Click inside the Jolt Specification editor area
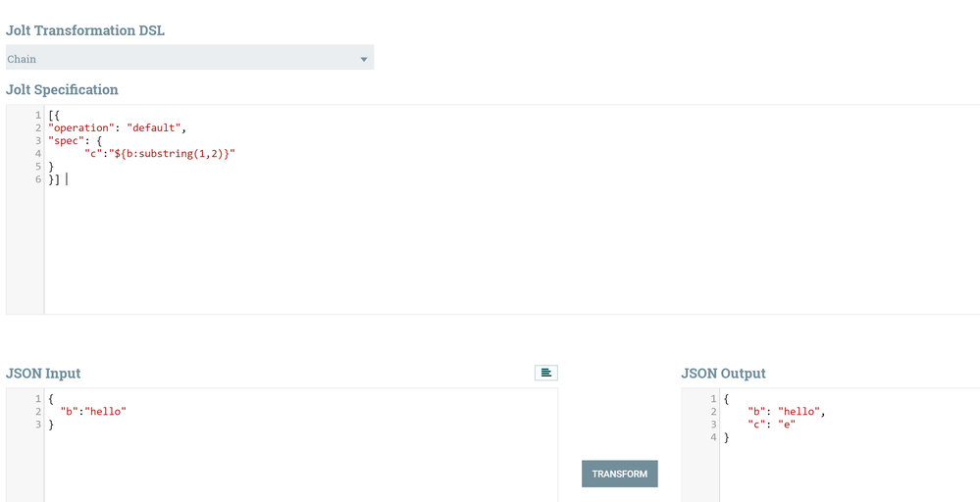 coord(511,209)
